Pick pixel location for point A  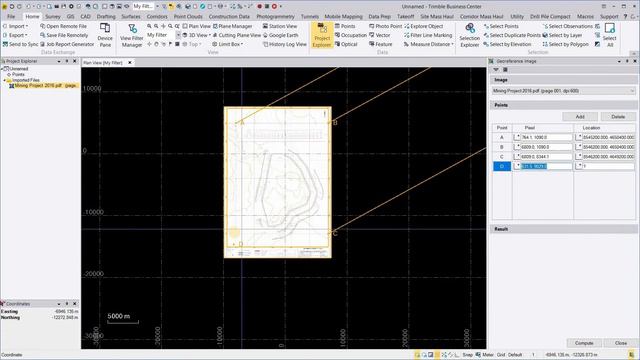point(517,138)
